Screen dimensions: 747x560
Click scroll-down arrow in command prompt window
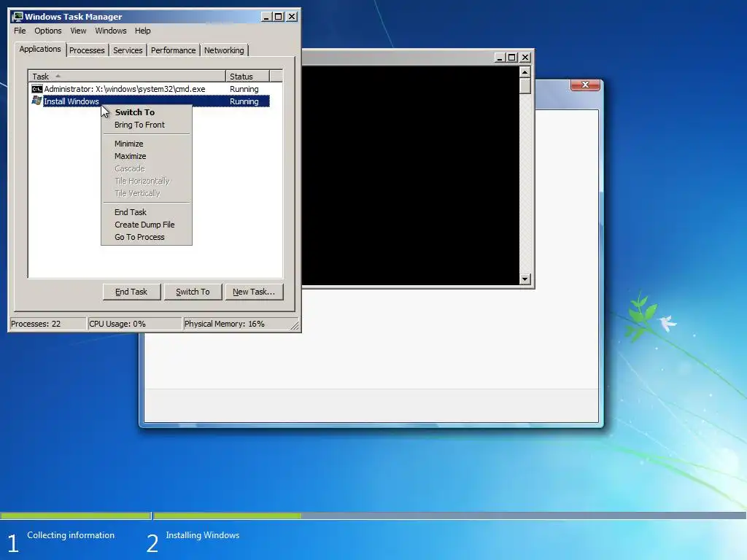coord(525,279)
